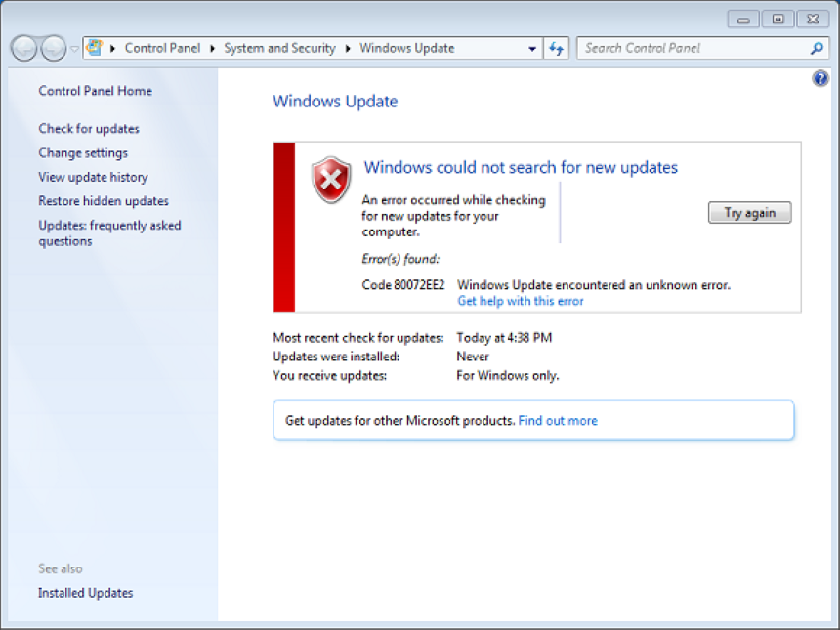This screenshot has width=840, height=630.
Task: Go to Control Panel Home
Action: (96, 91)
